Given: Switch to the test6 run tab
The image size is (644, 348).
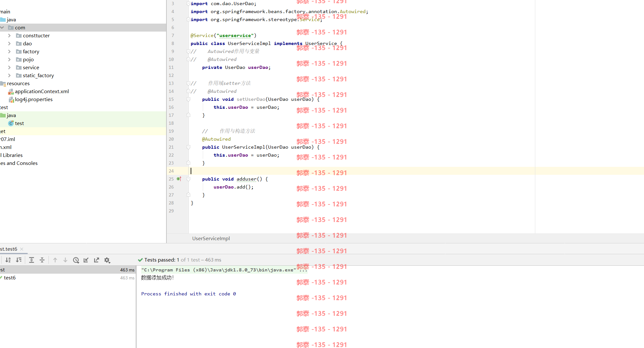Looking at the screenshot, I should 9,249.
